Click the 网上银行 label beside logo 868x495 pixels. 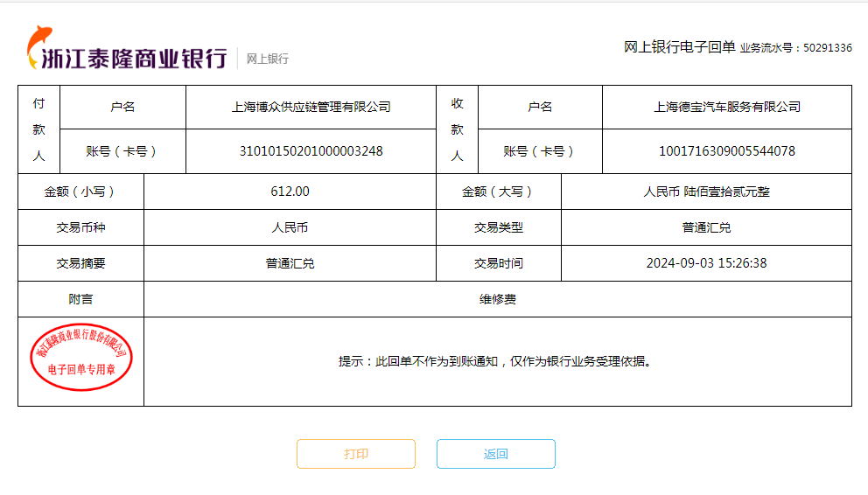267,59
